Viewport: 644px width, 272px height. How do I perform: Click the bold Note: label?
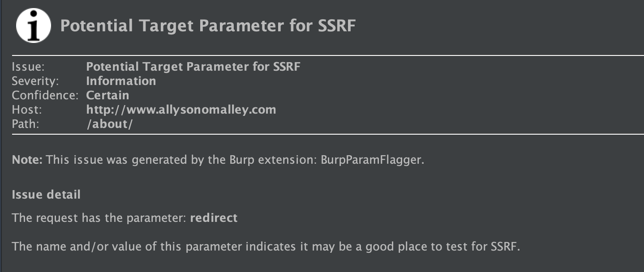tap(27, 160)
